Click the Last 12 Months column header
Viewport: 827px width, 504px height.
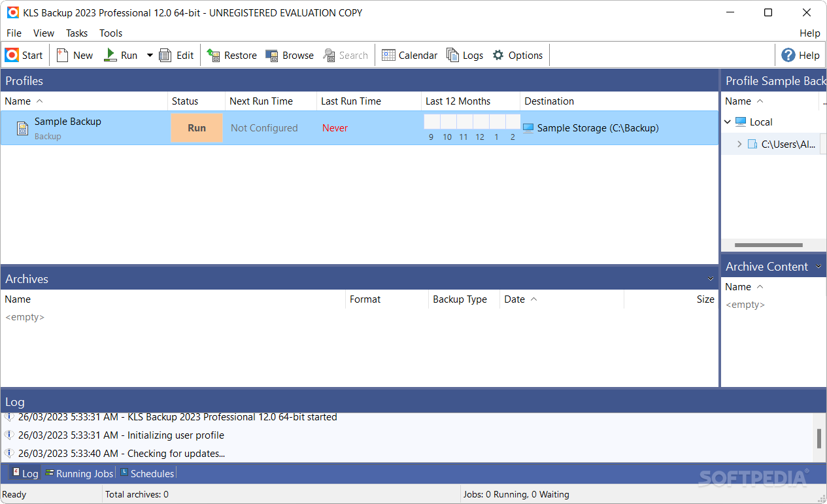[471, 101]
